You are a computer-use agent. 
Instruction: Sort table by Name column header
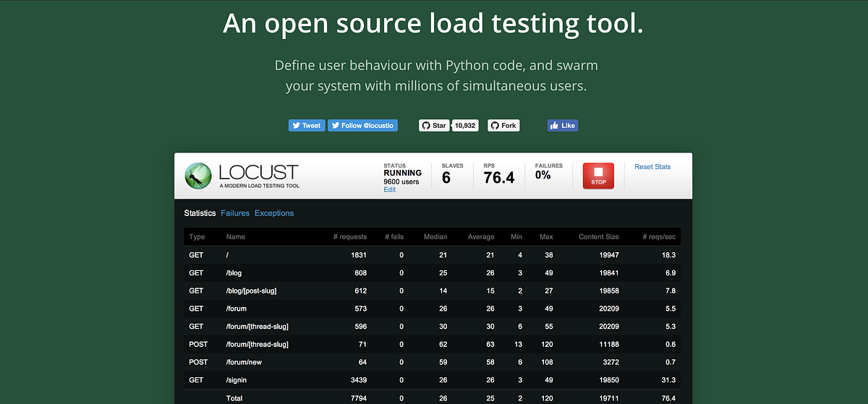[x=236, y=237]
